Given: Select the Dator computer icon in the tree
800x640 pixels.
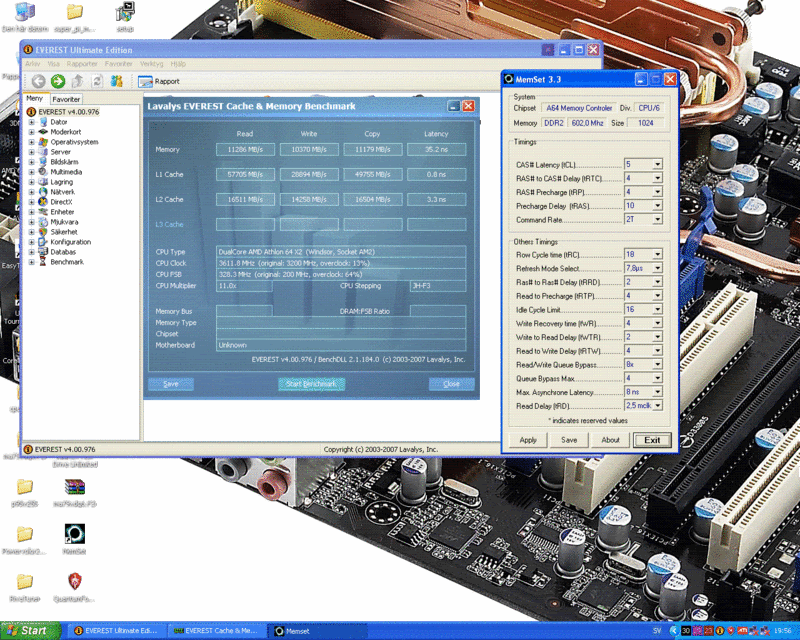Looking at the screenshot, I should click(x=43, y=122).
